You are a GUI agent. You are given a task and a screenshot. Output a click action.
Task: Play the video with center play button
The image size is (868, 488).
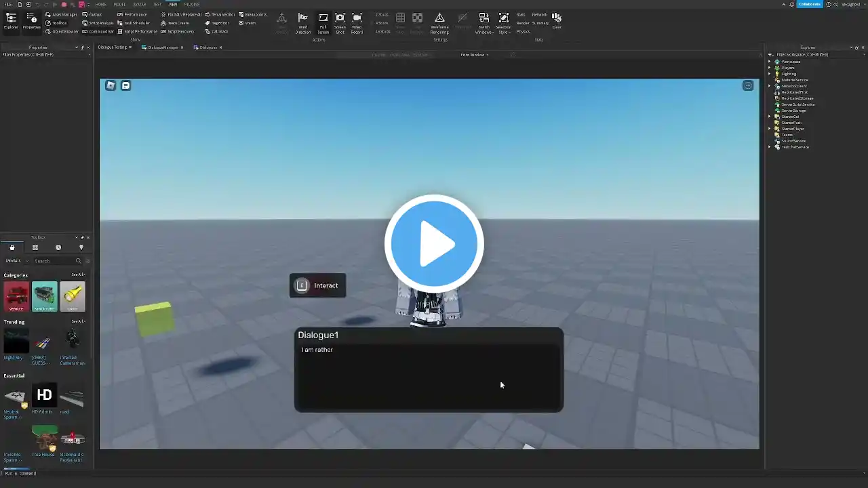[x=434, y=243]
